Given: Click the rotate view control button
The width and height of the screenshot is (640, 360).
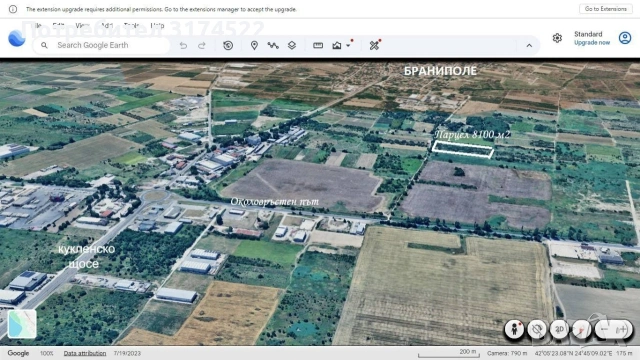Looking at the screenshot, I should pyautogui.click(x=537, y=329).
